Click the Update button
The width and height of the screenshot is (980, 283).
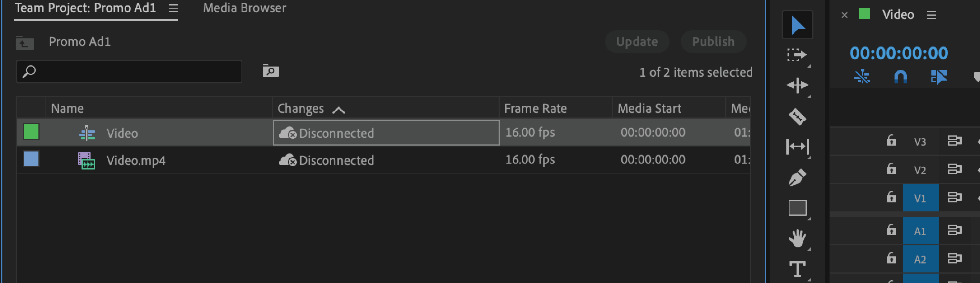637,42
